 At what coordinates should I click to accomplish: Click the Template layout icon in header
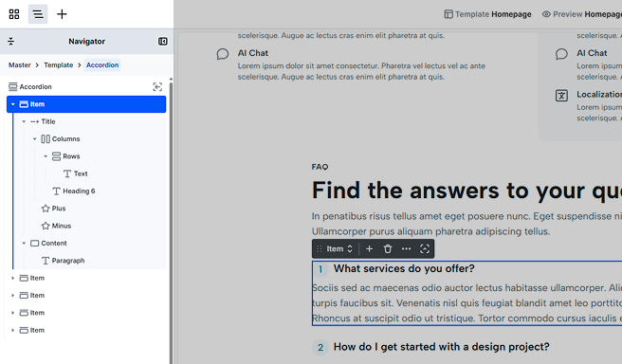pos(448,14)
